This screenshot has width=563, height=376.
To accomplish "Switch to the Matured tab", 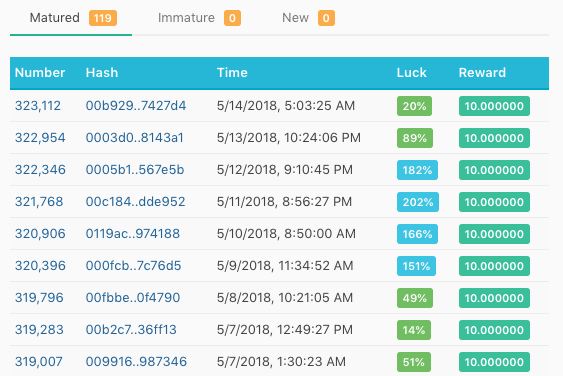I will point(71,18).
